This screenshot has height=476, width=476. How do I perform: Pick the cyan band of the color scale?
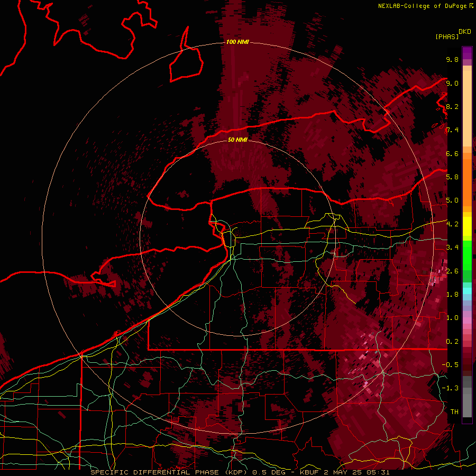click(x=467, y=290)
